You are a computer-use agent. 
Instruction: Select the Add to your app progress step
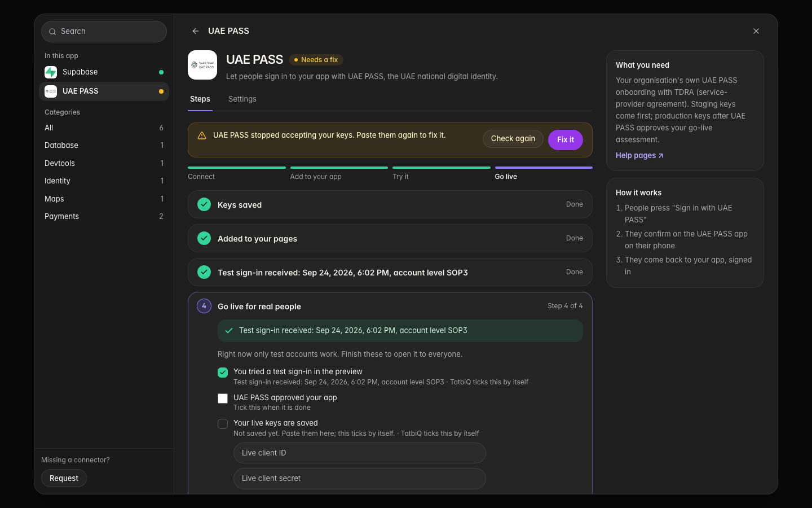(339, 173)
